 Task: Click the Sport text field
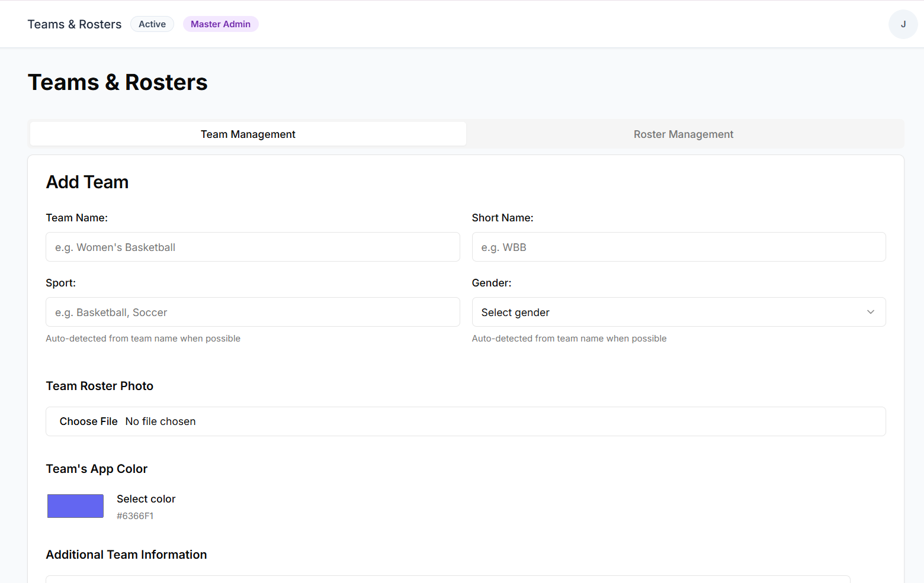pyautogui.click(x=252, y=312)
